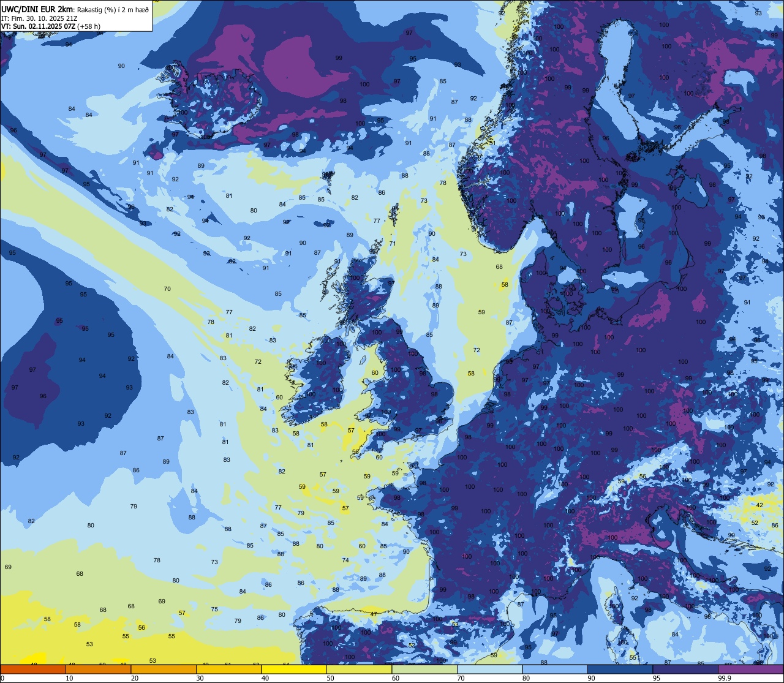Click the bright yellow 40–50 legend swatch
The width and height of the screenshot is (784, 683).
point(293,669)
